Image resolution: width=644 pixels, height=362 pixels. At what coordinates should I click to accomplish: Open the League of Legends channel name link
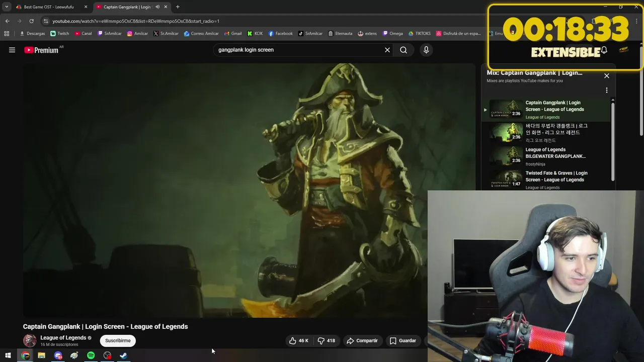63,337
